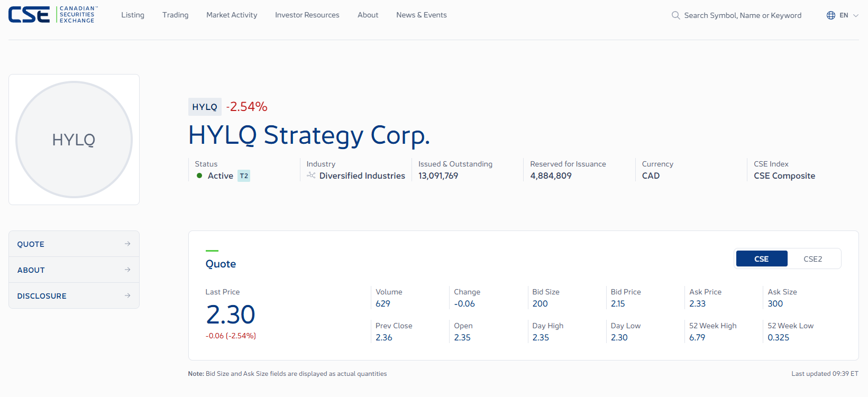
Task: Open the Market Activity menu
Action: [x=232, y=15]
